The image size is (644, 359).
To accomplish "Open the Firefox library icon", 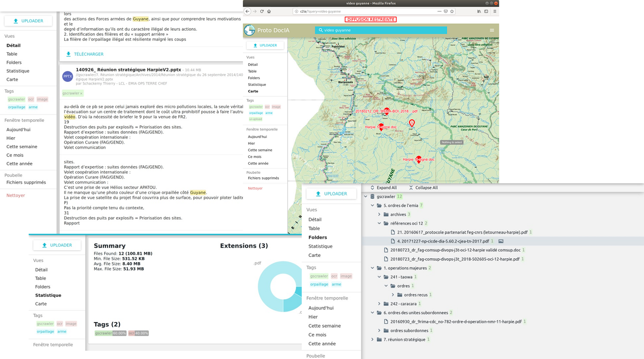I will point(479,11).
